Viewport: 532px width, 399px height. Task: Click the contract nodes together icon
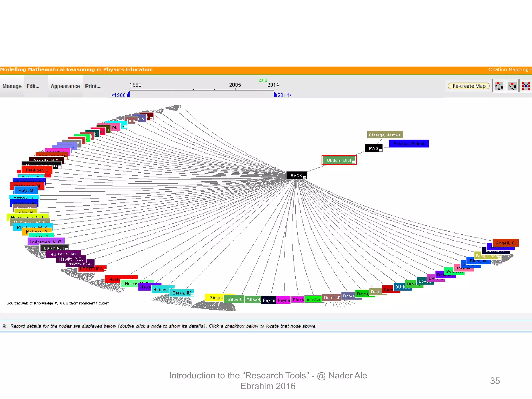click(512, 86)
